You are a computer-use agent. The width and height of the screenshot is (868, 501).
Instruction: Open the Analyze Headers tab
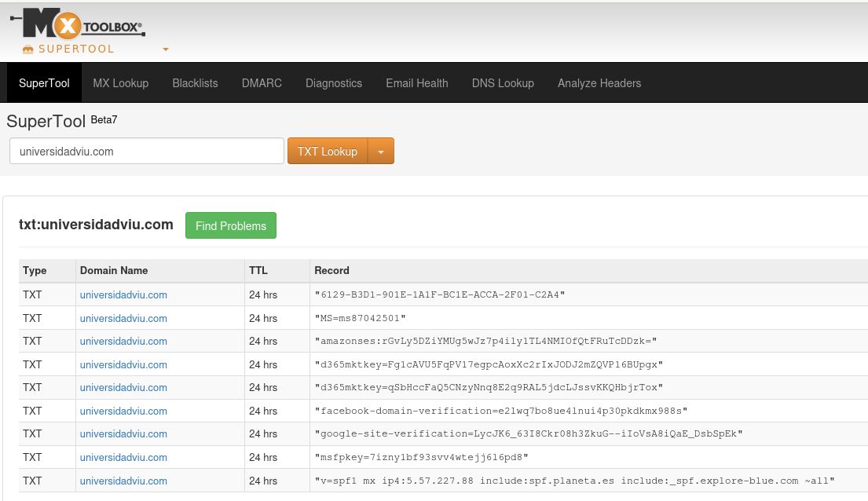599,83
